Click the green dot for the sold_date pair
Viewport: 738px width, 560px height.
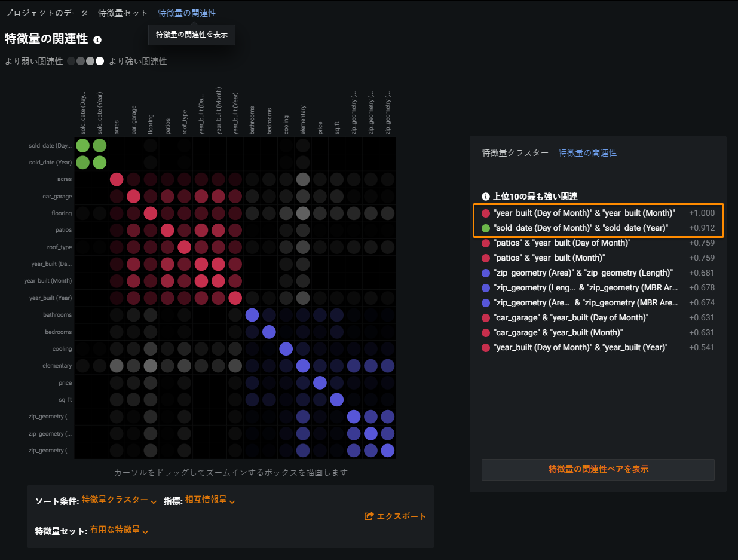tap(486, 228)
